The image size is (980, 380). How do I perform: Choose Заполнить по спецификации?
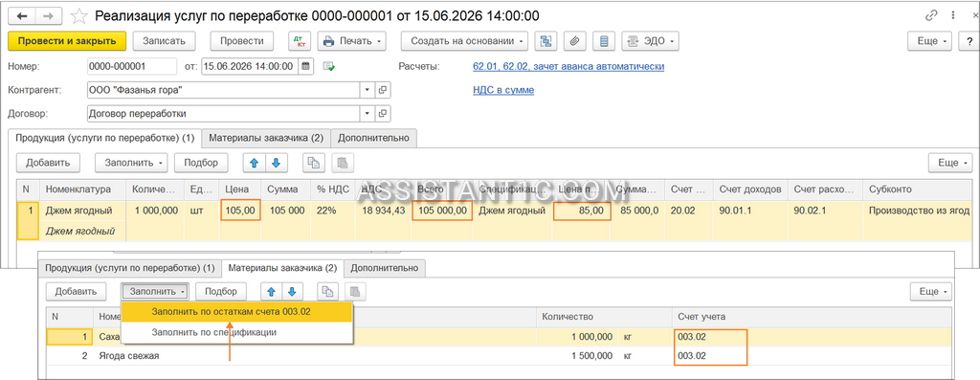(x=236, y=332)
